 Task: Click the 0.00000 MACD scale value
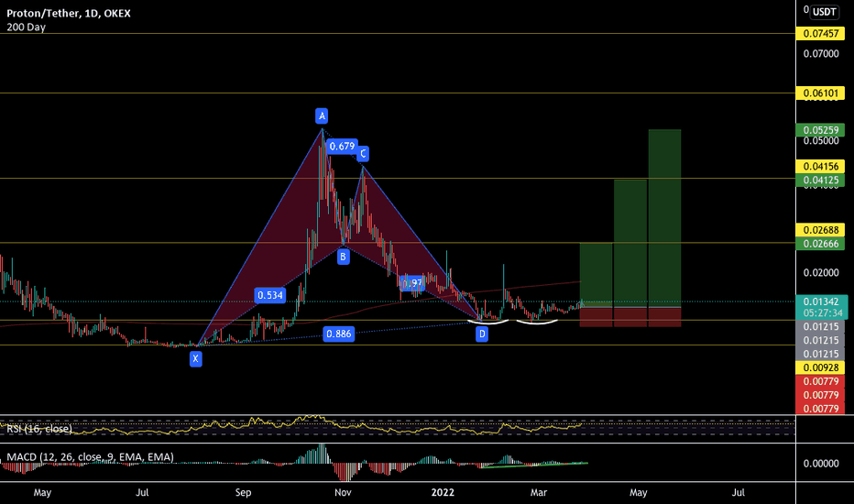point(821,464)
